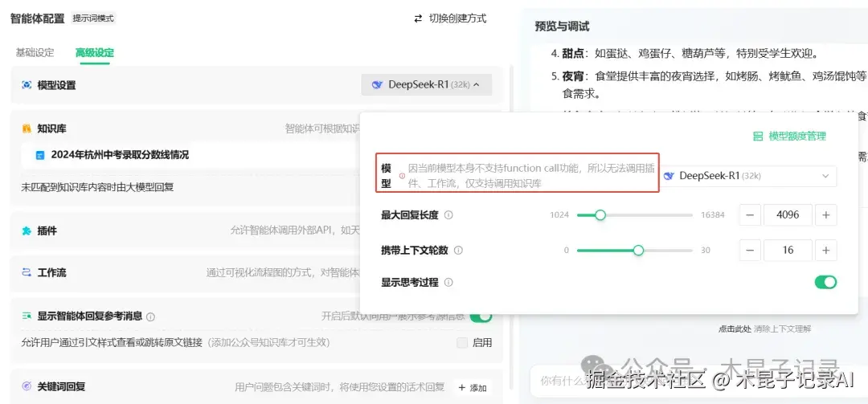
Task: Increase 携带上下文轮数 with plus button
Action: (826, 250)
